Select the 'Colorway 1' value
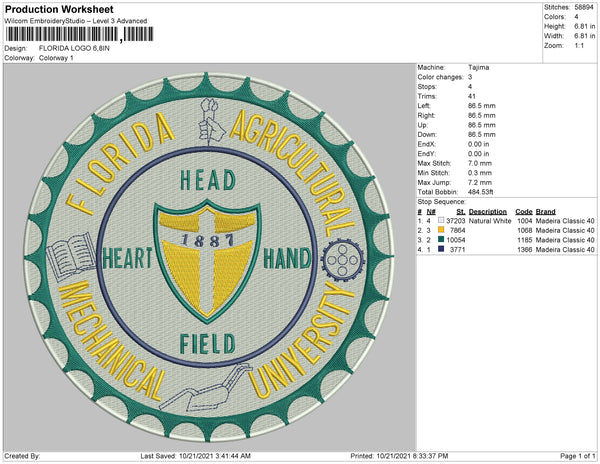 pos(56,58)
